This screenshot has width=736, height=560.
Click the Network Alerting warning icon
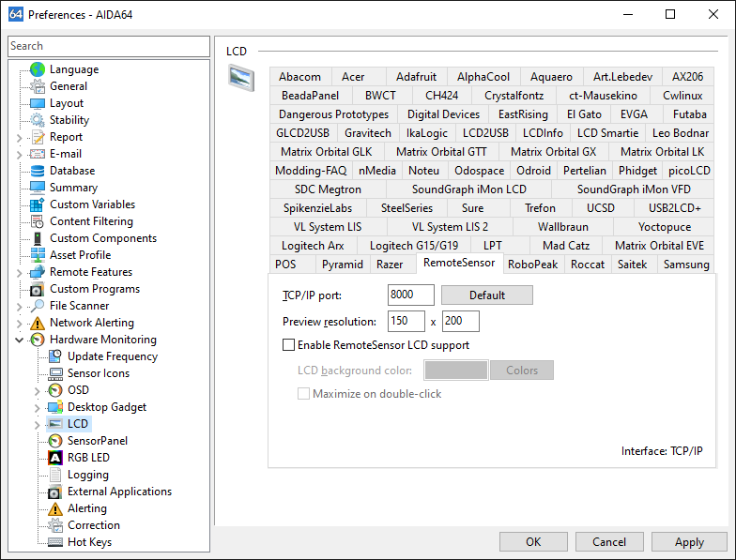click(x=38, y=323)
